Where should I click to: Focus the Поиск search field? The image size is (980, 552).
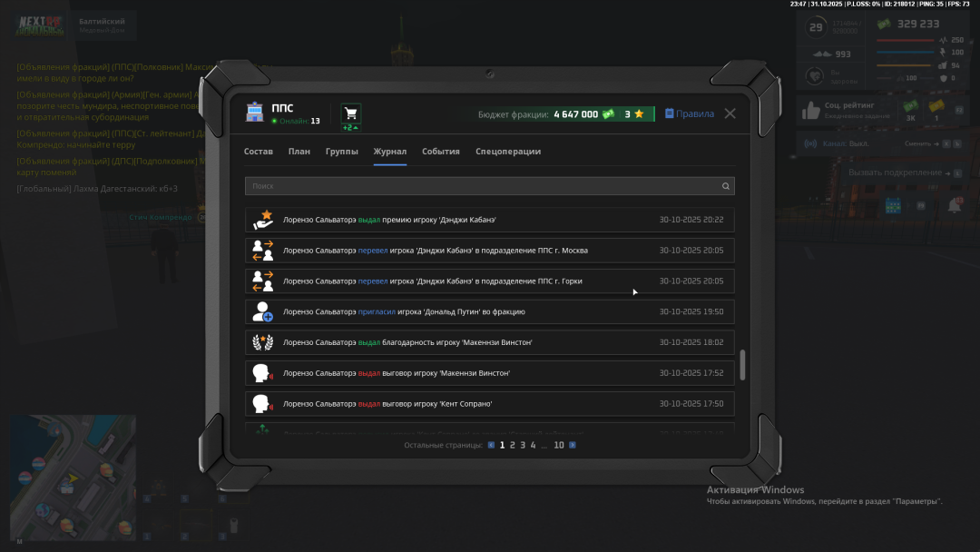point(481,186)
